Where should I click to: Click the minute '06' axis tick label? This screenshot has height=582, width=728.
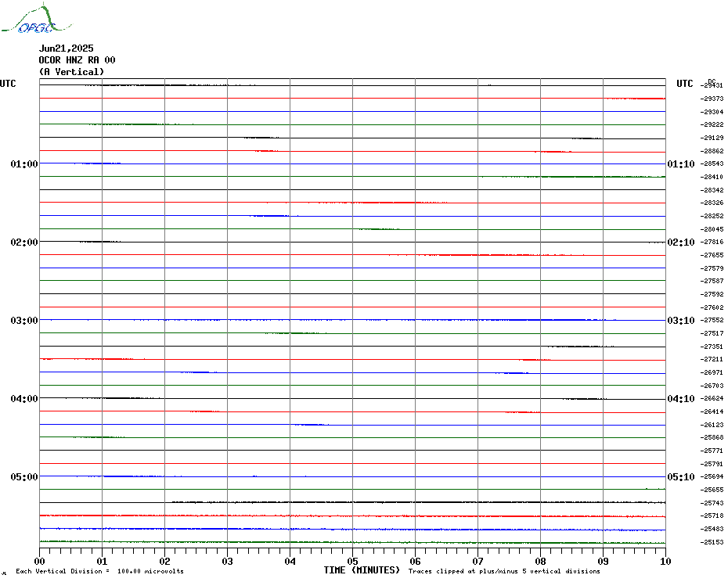(415, 561)
